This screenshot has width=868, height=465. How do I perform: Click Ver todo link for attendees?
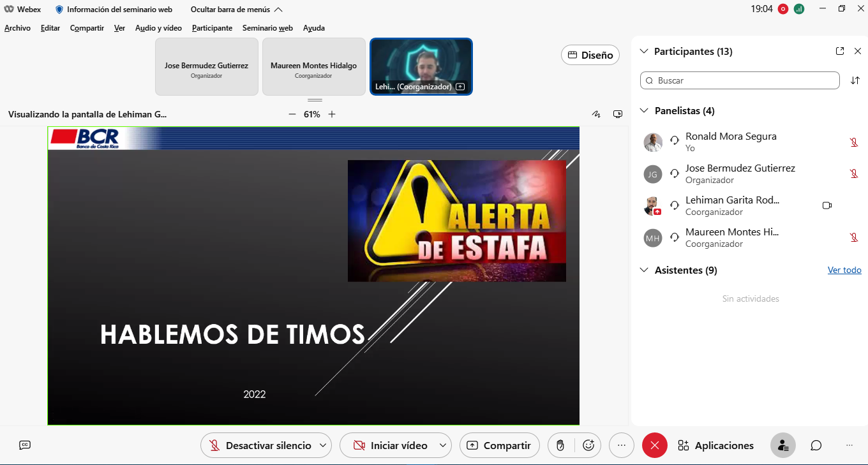point(844,270)
